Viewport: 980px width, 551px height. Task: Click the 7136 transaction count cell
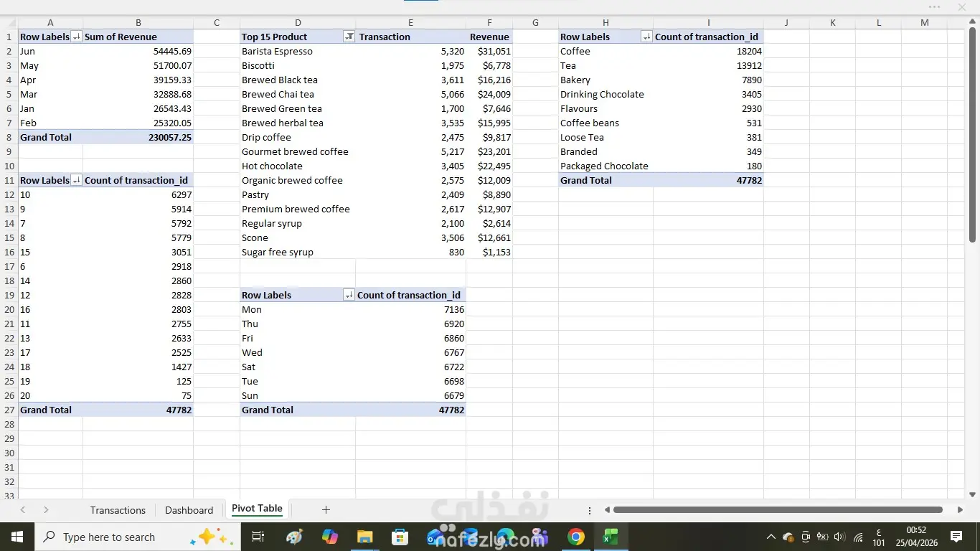coord(410,309)
